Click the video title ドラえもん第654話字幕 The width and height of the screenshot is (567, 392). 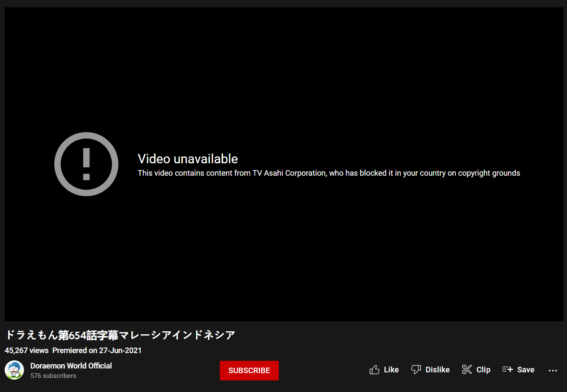tap(120, 335)
